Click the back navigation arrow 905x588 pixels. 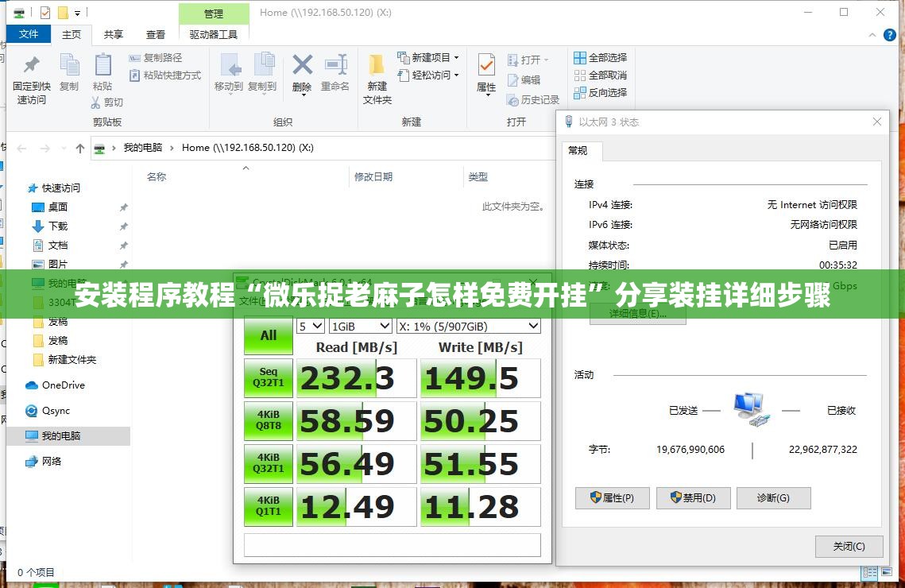pos(22,149)
